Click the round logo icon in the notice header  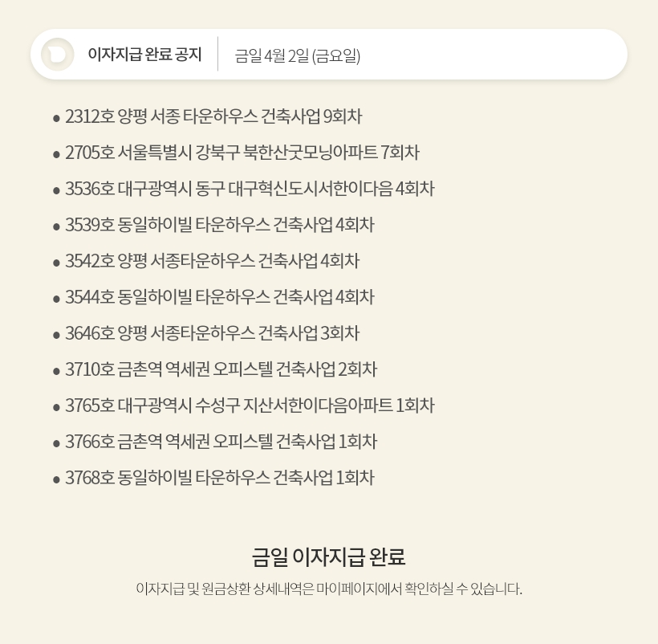(x=57, y=55)
